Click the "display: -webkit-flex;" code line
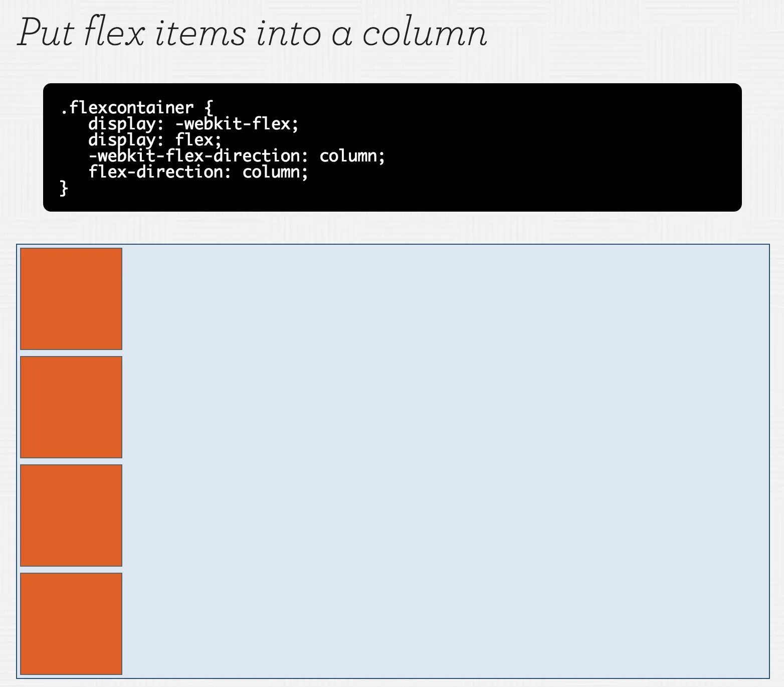The image size is (784, 687). [x=193, y=124]
